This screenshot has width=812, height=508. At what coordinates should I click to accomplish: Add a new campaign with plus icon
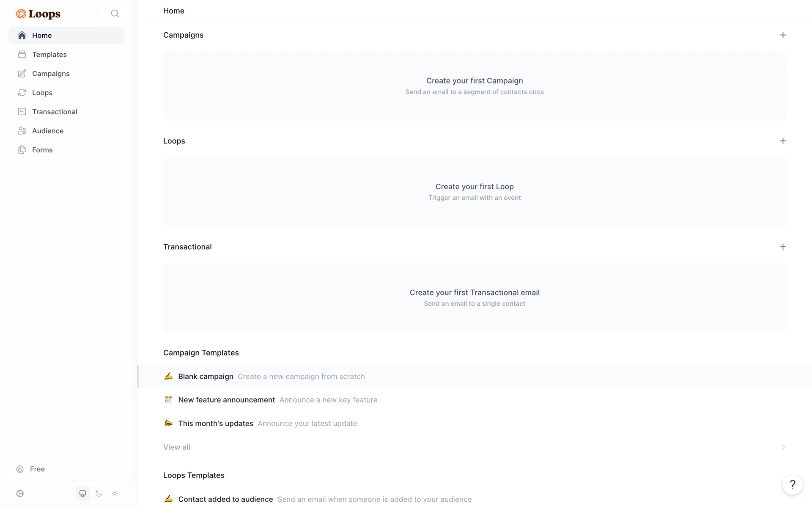point(783,35)
